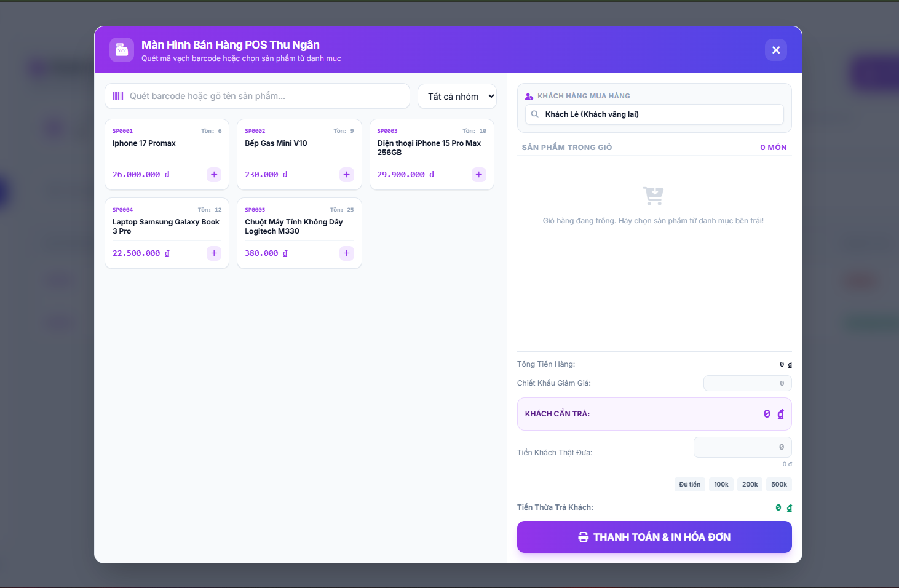This screenshot has height=588, width=899.
Task: Click the price 26.000.000 đ
Action: [x=141, y=175]
